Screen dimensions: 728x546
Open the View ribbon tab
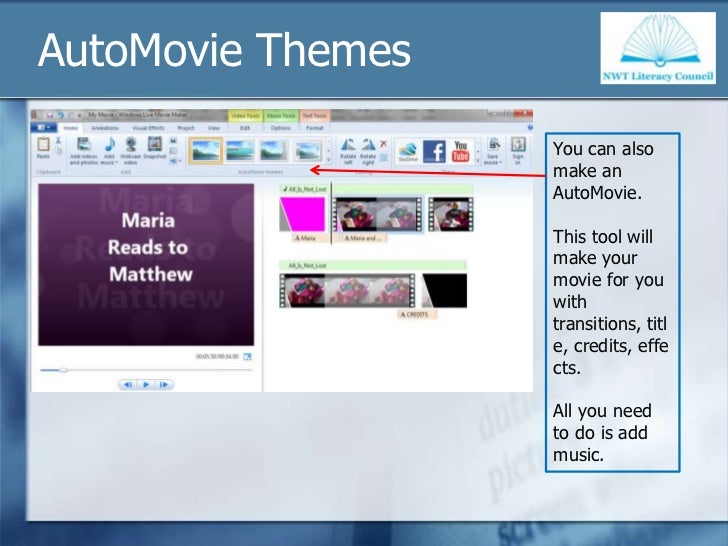(214, 128)
